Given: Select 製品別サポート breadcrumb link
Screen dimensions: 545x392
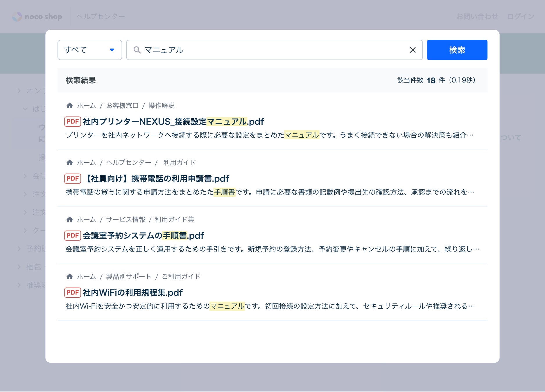Looking at the screenshot, I should [128, 276].
